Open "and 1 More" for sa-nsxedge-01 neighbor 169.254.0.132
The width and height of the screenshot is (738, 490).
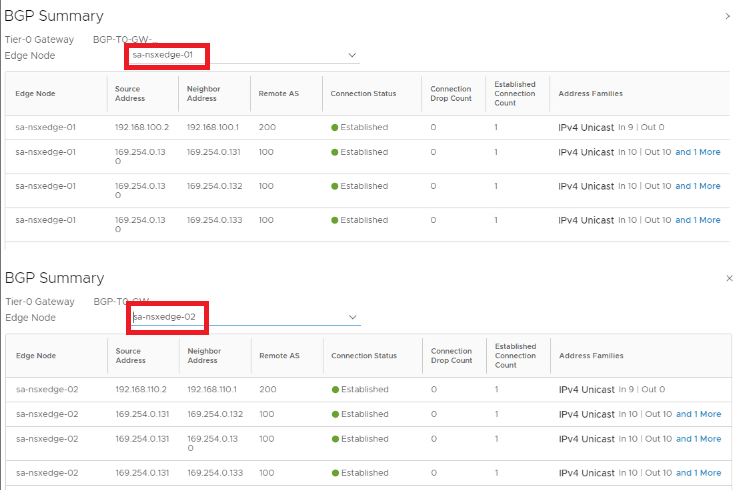(697, 186)
